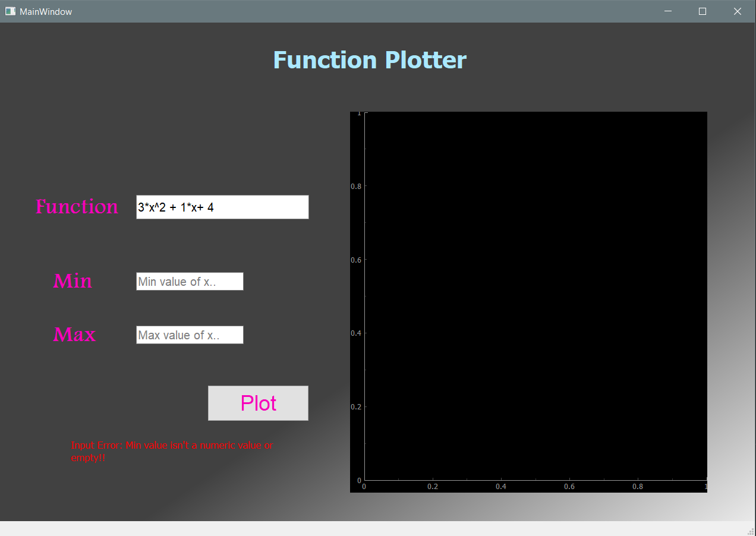Click the Max value of x input box

tap(190, 335)
